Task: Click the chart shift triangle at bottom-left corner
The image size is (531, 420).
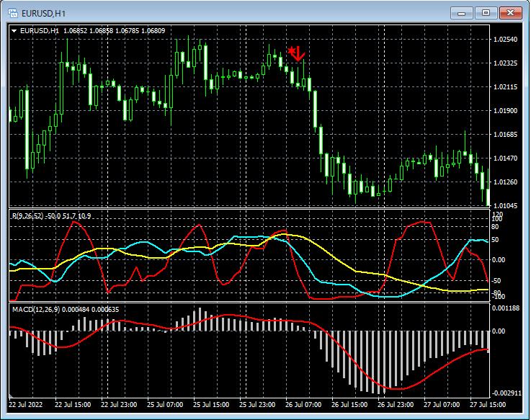Action: coord(12,396)
